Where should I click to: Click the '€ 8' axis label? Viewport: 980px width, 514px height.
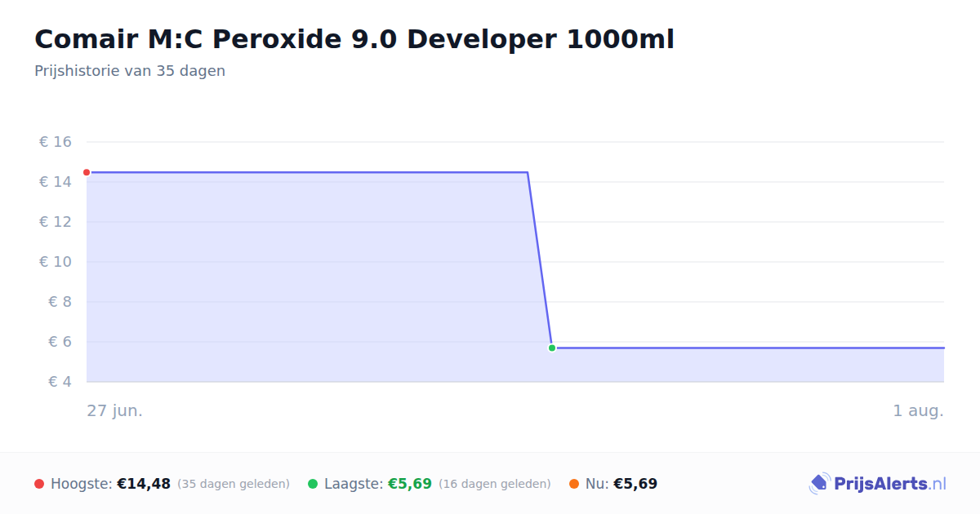pos(60,302)
